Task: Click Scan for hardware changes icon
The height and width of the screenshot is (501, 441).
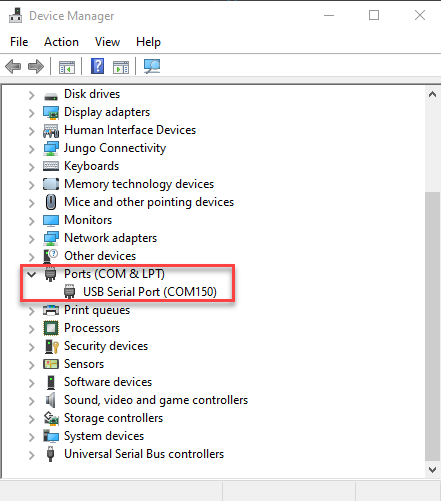Action: pos(152,66)
